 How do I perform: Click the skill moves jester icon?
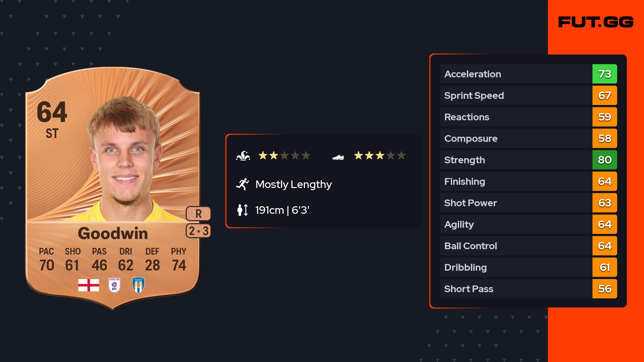243,156
